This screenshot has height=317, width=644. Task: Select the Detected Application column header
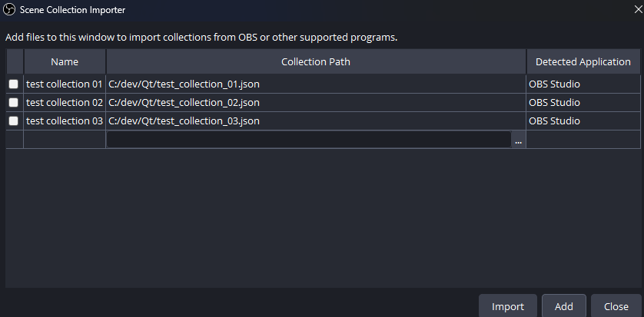coord(583,62)
